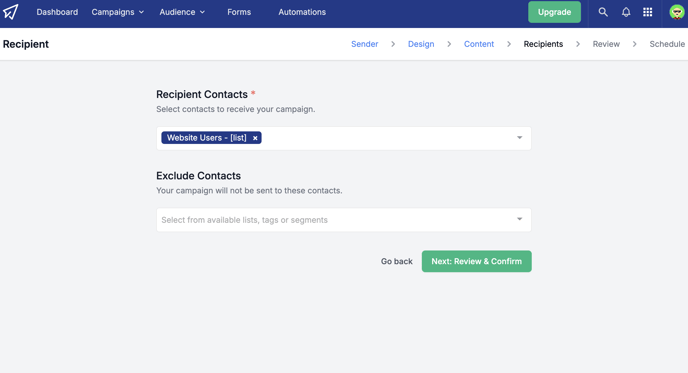This screenshot has width=688, height=373.
Task: Expand the Recipient Contacts dropdown arrow
Action: coord(520,138)
